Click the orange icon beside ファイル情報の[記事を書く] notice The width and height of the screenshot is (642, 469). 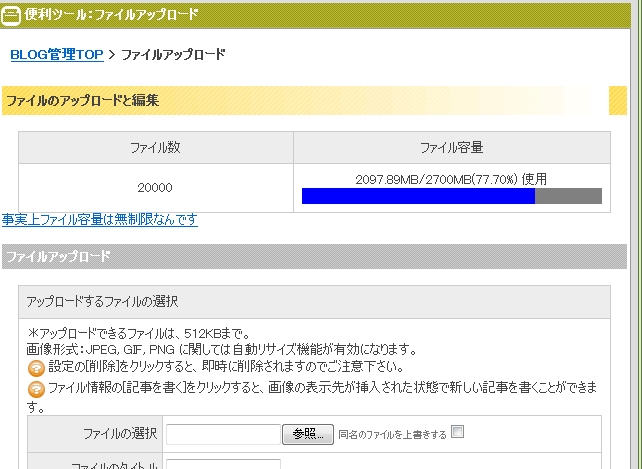[x=36, y=389]
